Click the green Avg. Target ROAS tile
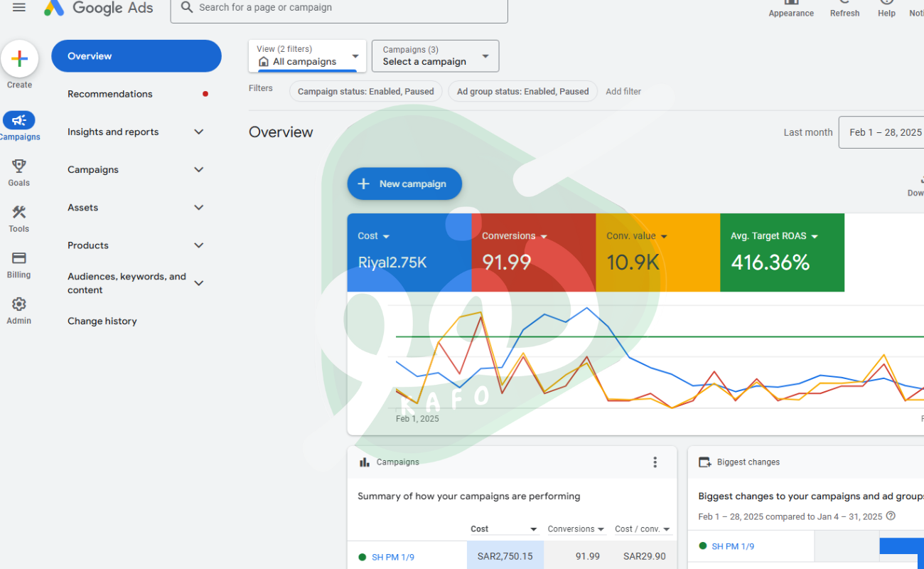Viewport: 924px width, 569px height. (x=782, y=252)
